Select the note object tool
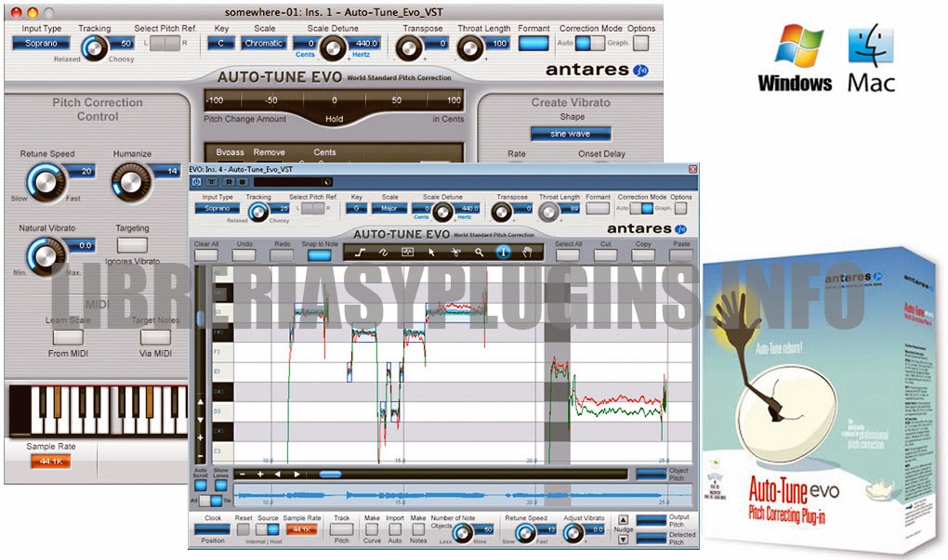Image resolution: width=948 pixels, height=560 pixels. pos(407,253)
